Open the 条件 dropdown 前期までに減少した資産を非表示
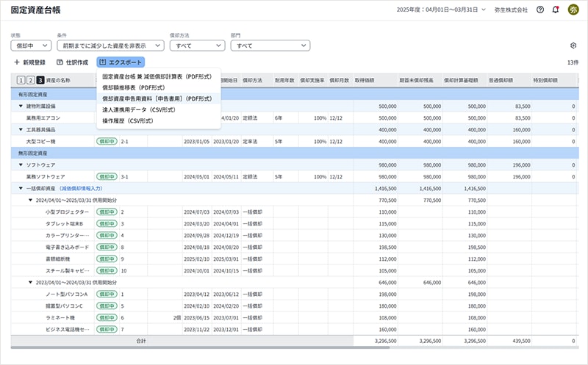This screenshot has height=365, width=588. pos(111,46)
